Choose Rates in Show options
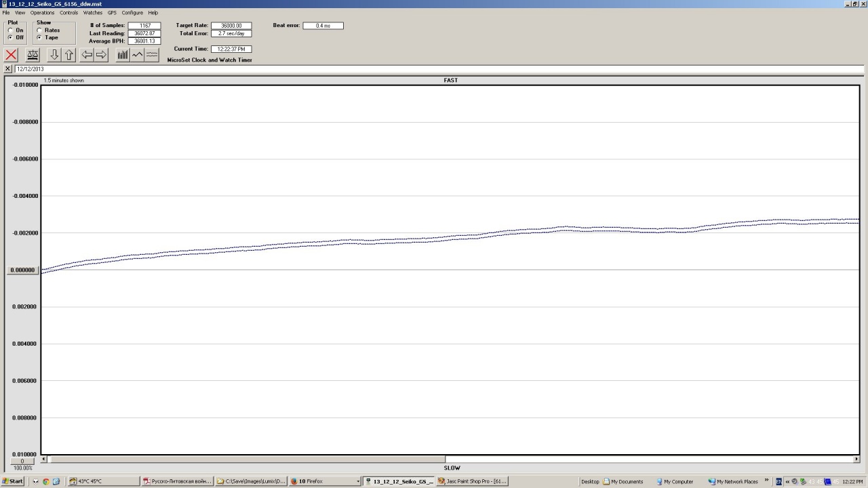 tap(39, 30)
